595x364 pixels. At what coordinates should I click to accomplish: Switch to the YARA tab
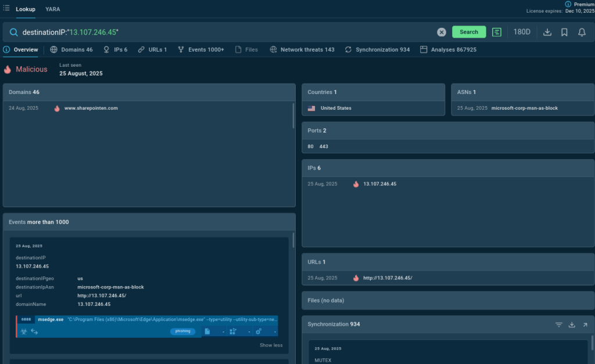52,9
